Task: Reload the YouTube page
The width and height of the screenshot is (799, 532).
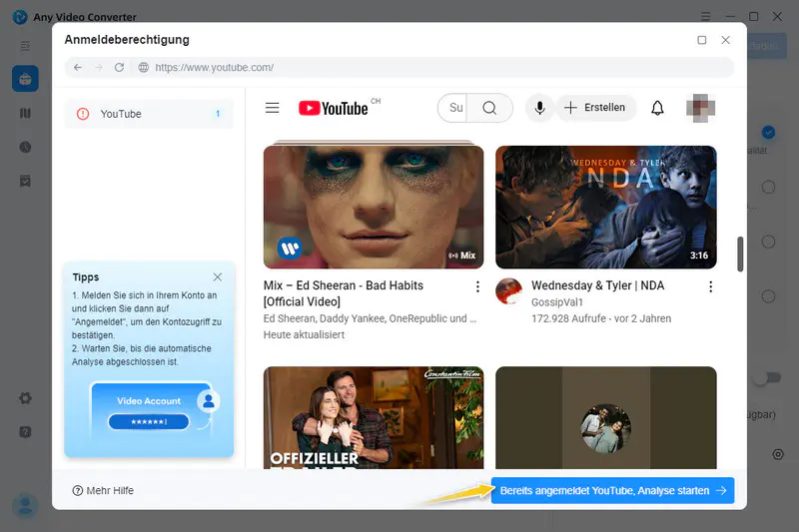Action: [x=119, y=68]
